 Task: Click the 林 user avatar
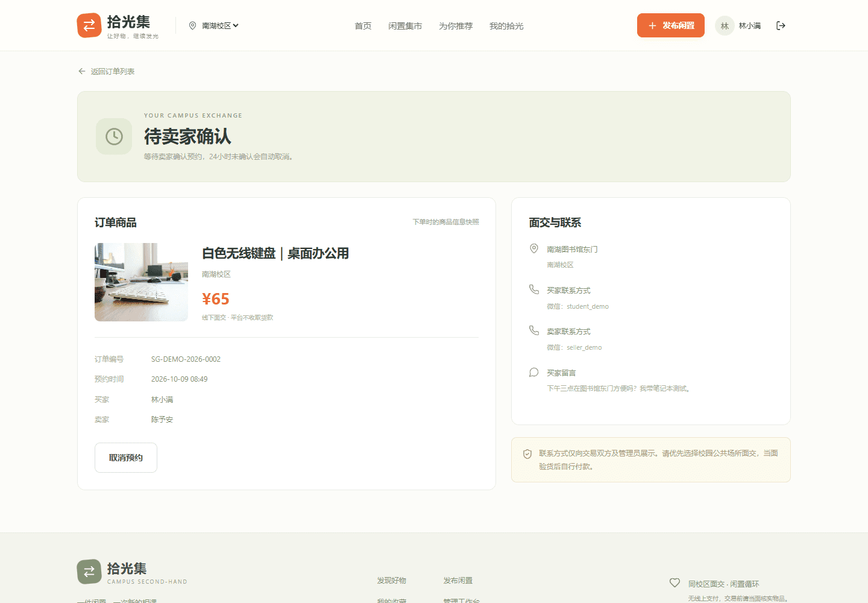pos(725,25)
